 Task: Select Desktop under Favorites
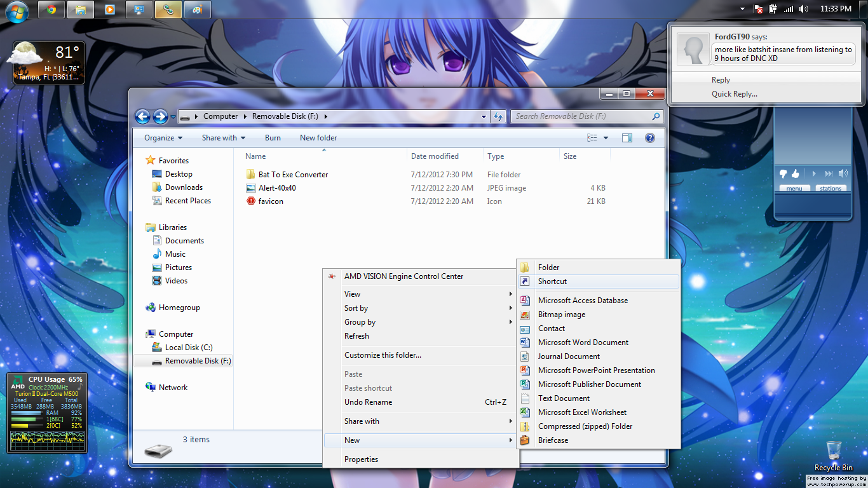click(x=179, y=174)
